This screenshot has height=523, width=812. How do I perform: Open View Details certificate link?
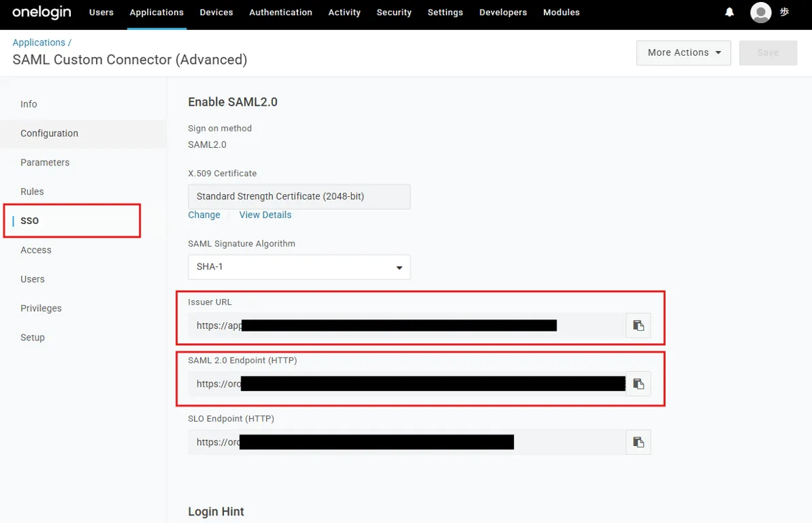pyautogui.click(x=265, y=215)
